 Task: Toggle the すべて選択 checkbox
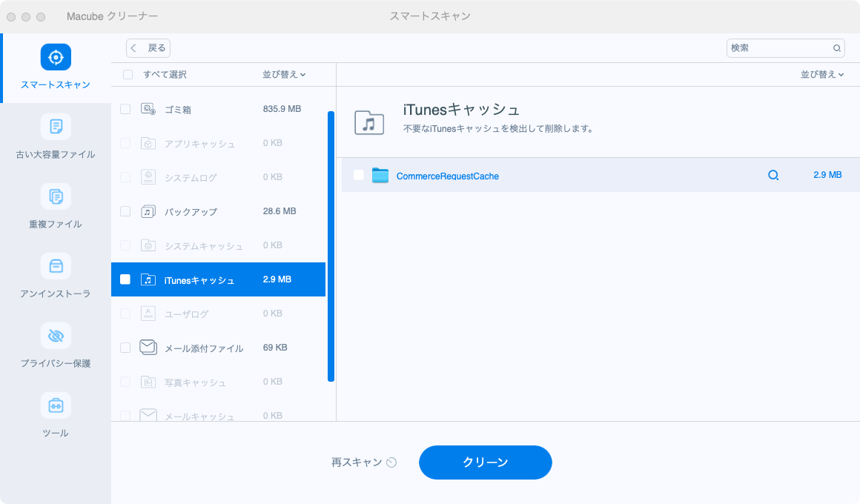[x=128, y=75]
